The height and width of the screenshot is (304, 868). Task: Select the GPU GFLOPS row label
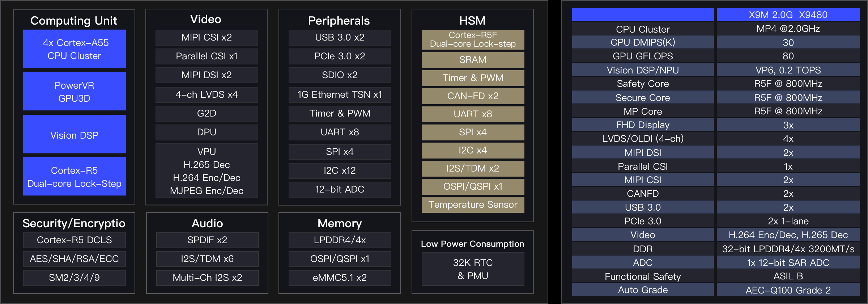643,56
